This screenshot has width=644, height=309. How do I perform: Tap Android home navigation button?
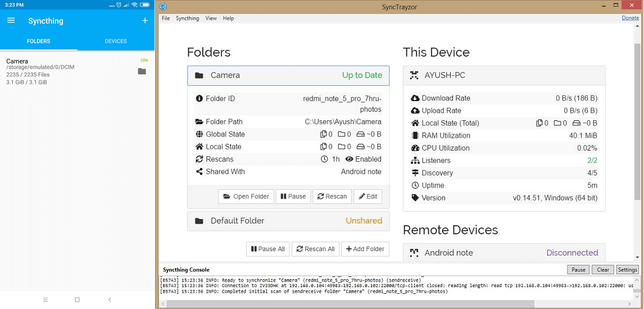[77, 299]
